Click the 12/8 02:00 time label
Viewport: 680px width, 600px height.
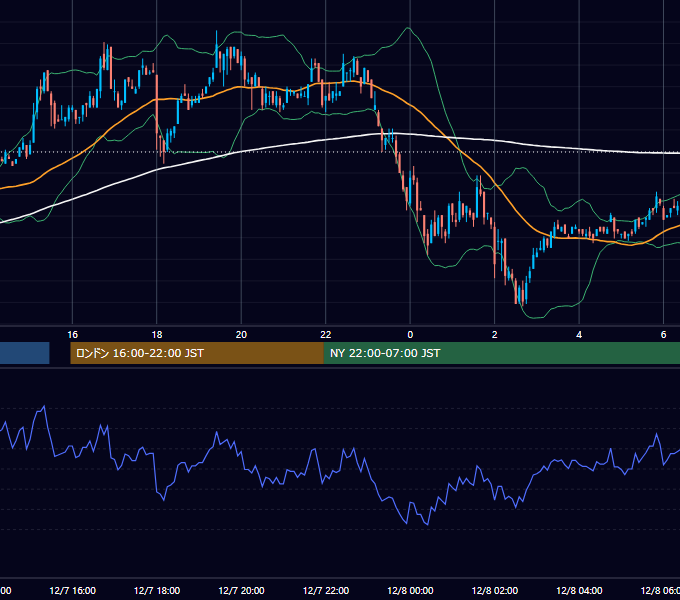[495, 590]
